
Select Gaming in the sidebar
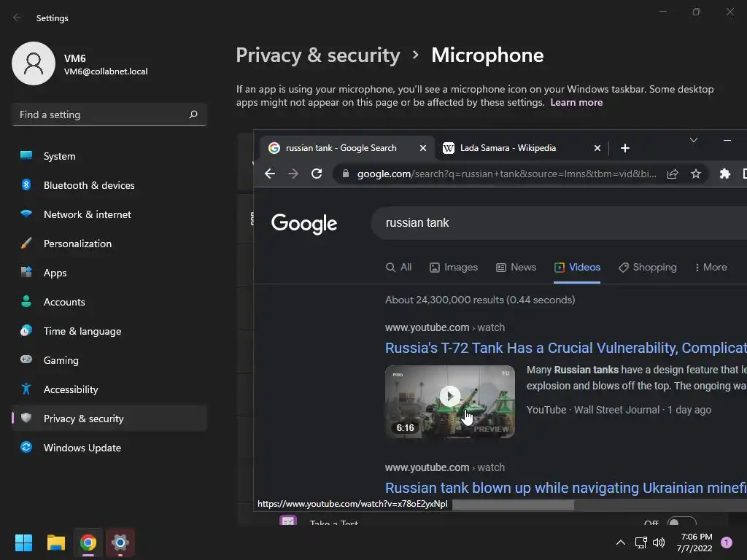(x=109, y=360)
